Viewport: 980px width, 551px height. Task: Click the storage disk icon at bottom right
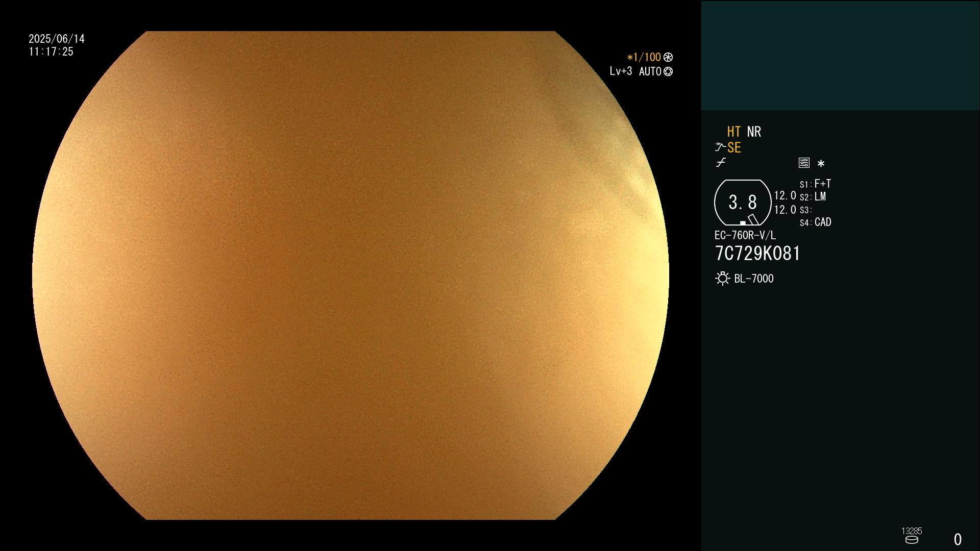tap(912, 540)
